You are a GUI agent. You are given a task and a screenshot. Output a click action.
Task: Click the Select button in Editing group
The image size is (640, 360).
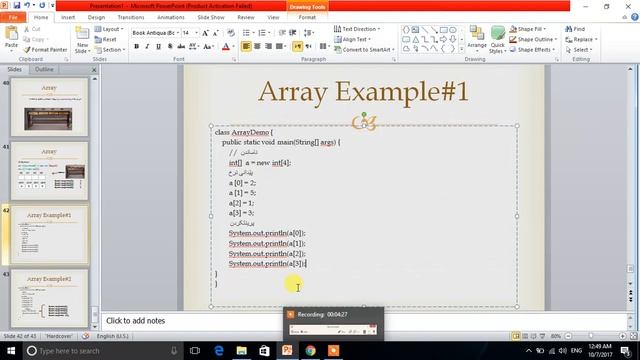(x=579, y=49)
